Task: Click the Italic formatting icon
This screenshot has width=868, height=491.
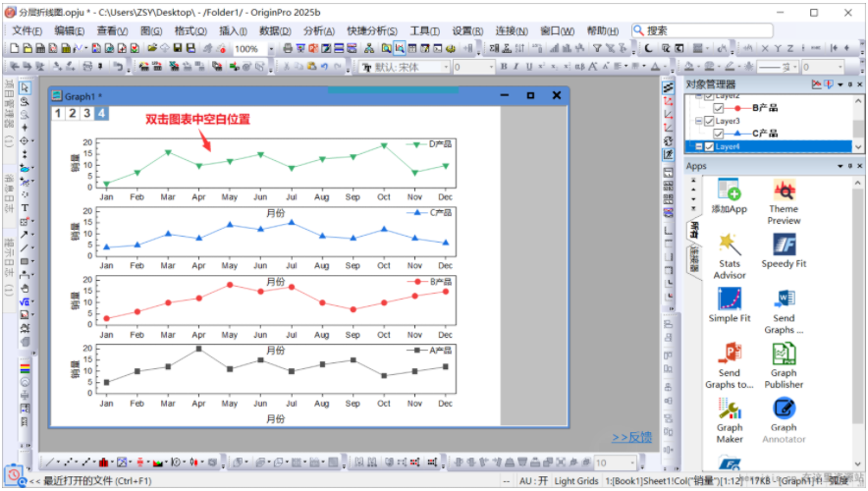Action: (x=515, y=67)
